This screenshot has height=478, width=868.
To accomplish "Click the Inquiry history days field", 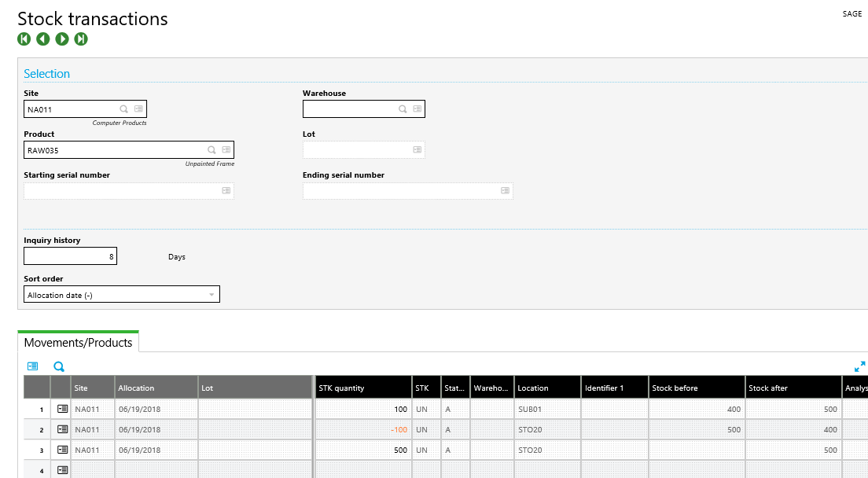I will click(70, 256).
